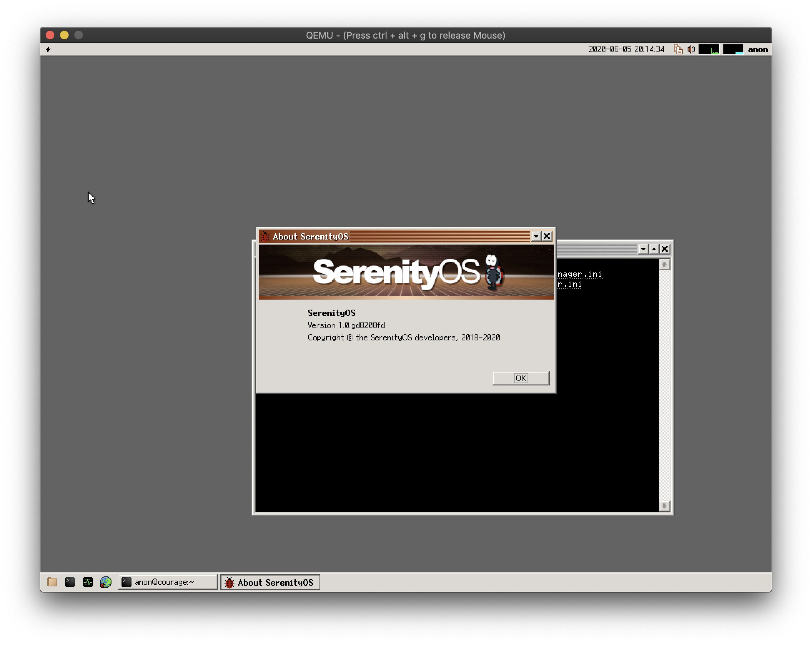Open the memory usage graph applet
Screen dimensions: 812x645
pos(733,49)
